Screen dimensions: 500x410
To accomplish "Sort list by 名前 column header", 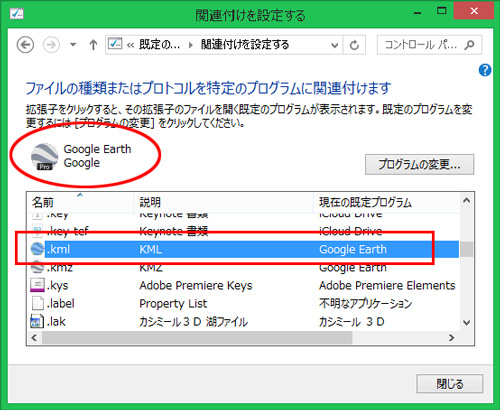I will [80, 202].
